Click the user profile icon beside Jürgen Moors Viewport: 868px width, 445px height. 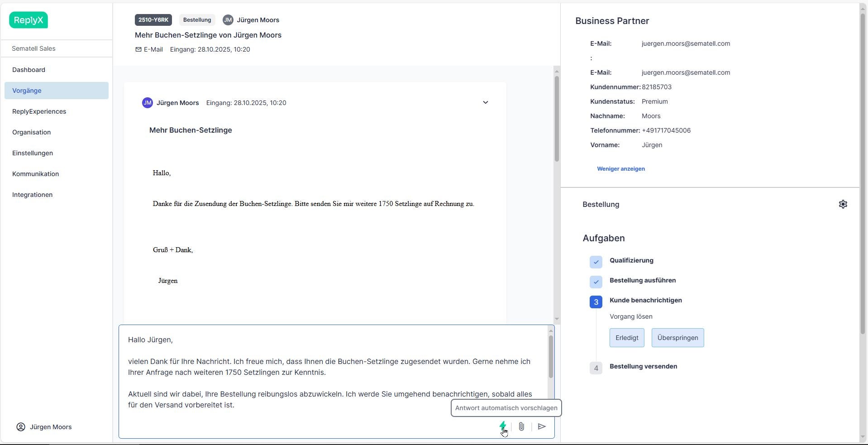(21, 427)
